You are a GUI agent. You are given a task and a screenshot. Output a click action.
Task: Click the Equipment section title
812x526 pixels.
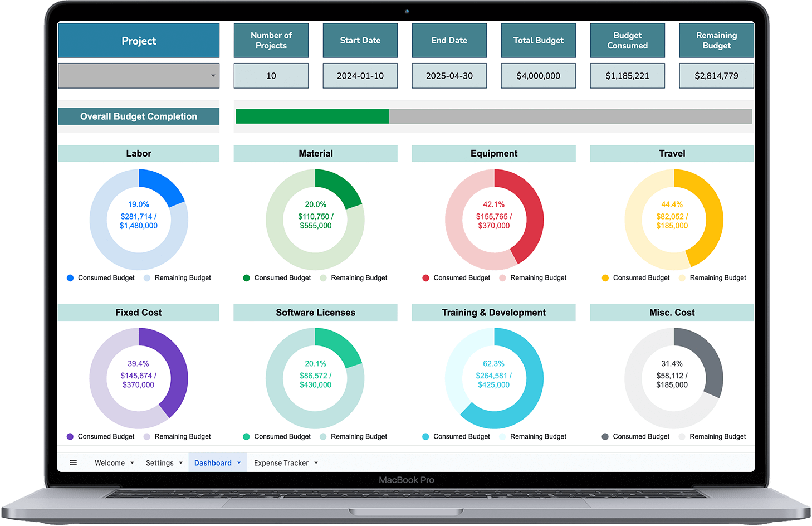click(x=494, y=154)
